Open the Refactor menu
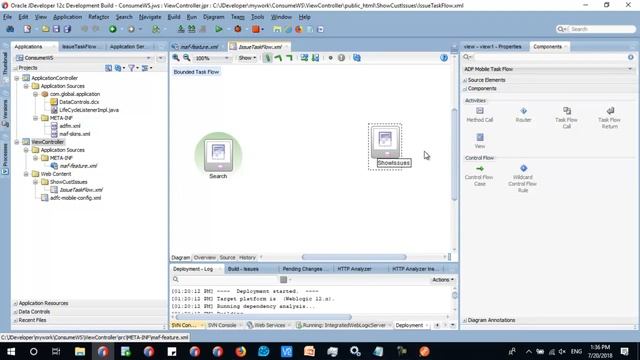This screenshot has width=640, height=360. (x=99, y=17)
